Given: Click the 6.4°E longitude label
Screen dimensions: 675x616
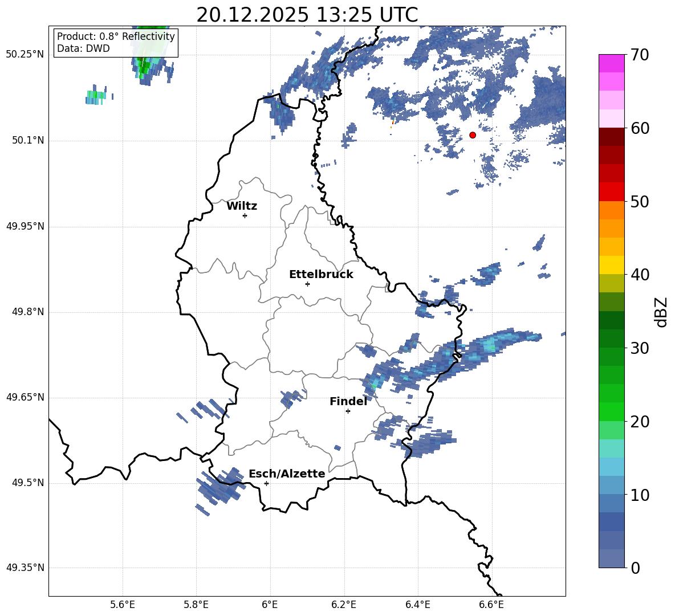Looking at the screenshot, I should coord(417,605).
